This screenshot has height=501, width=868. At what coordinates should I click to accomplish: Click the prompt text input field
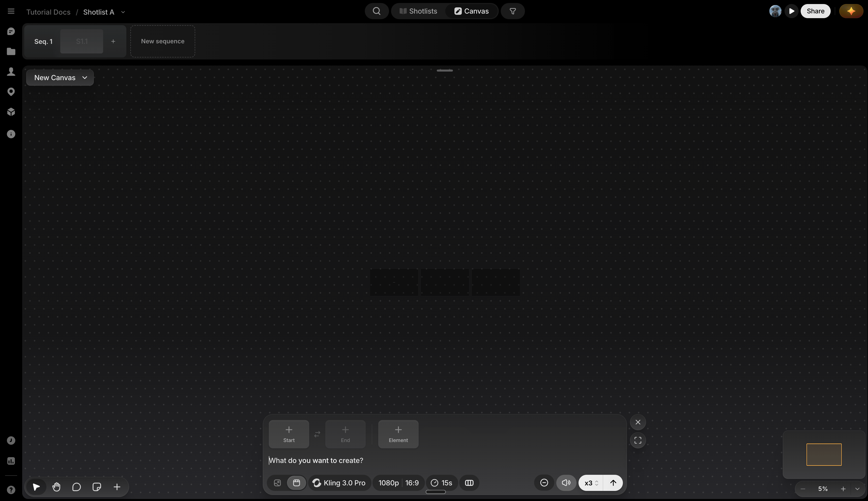pos(444,460)
